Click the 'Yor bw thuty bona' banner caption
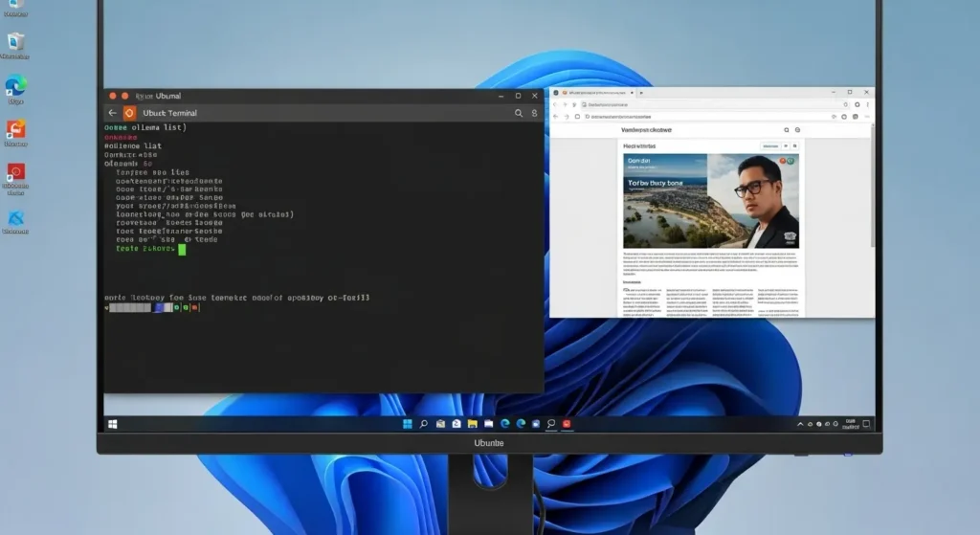The height and width of the screenshot is (535, 980). coord(655,183)
